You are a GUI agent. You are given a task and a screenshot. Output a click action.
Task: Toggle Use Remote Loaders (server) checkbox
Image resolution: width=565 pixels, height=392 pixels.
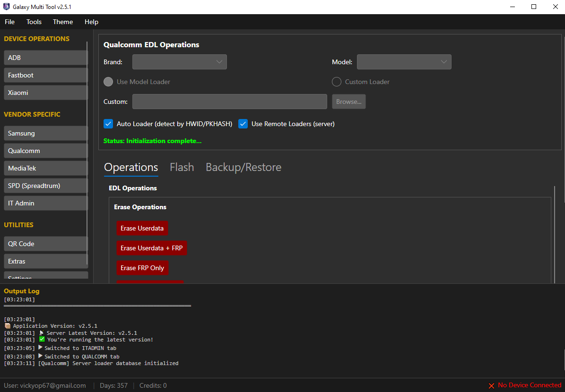click(x=243, y=124)
